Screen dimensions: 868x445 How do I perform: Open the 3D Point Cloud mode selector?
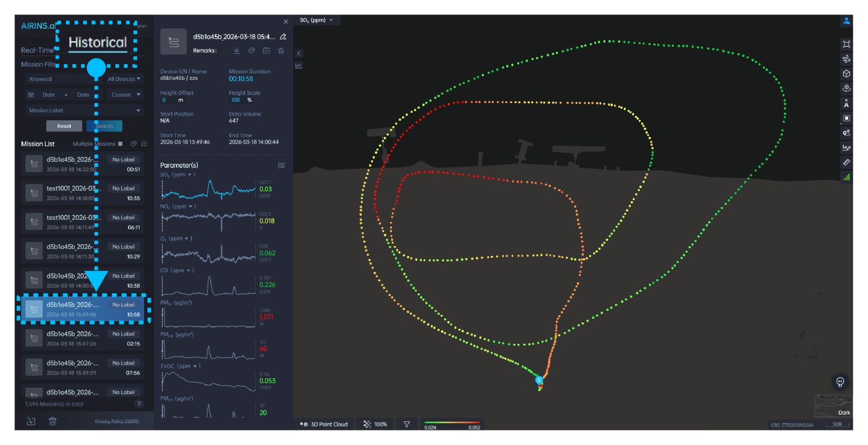(x=323, y=424)
